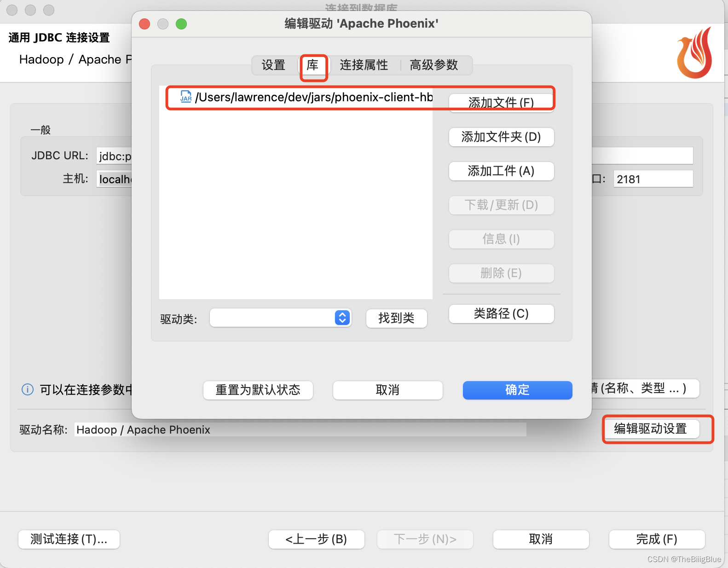The image size is (728, 568).
Task: Click 编辑驱动设置 in connection window
Action: [x=653, y=429]
